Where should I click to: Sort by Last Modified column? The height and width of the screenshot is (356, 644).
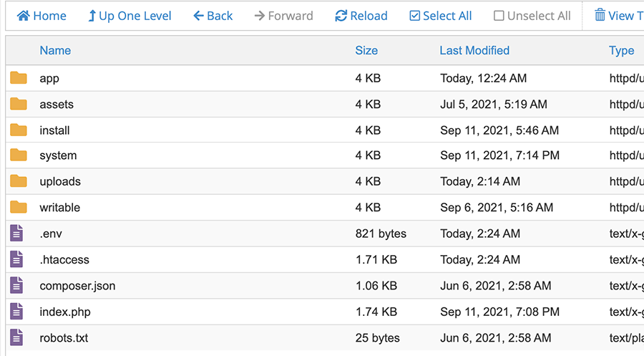coord(474,50)
